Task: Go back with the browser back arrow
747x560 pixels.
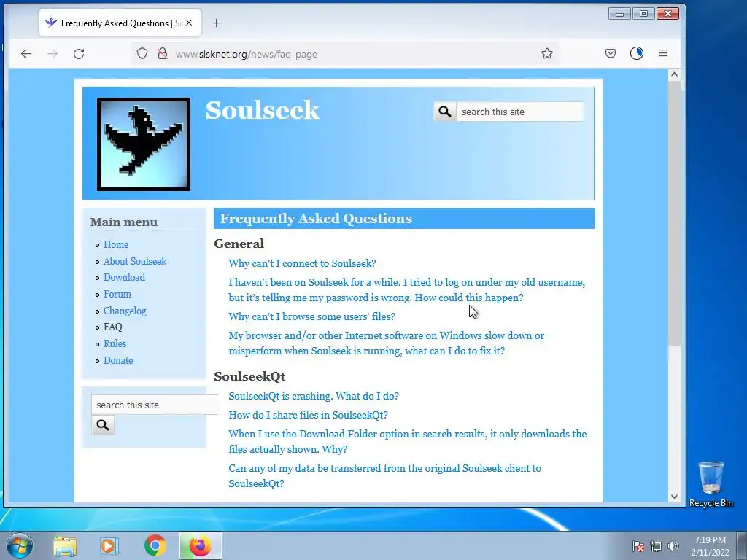Action: 26,54
